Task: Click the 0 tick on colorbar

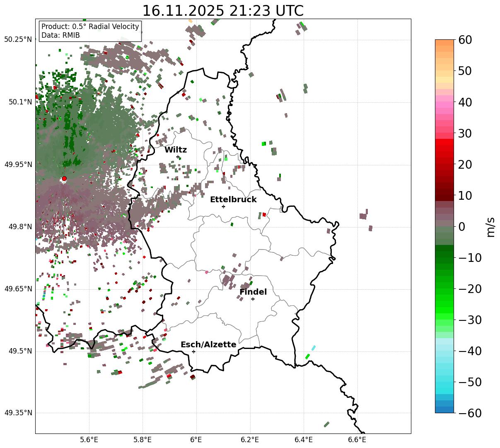Action: tap(462, 227)
